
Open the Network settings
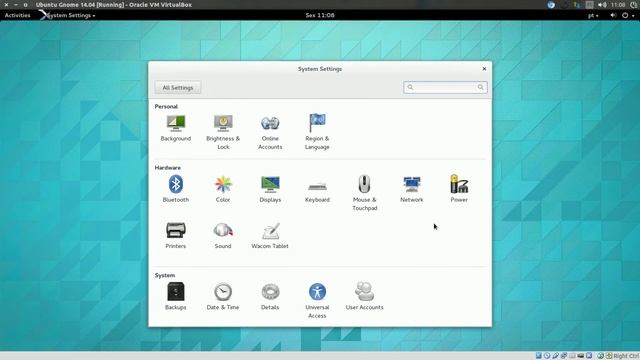click(411, 189)
